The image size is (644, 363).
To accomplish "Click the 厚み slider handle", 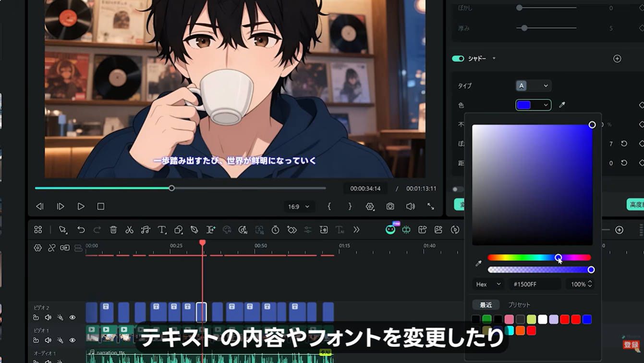I will point(524,28).
